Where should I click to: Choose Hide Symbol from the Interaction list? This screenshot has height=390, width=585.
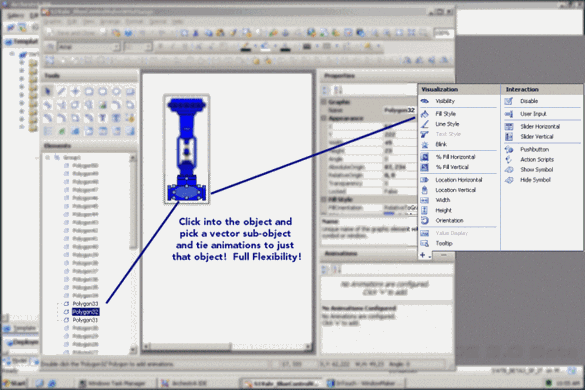(x=535, y=180)
